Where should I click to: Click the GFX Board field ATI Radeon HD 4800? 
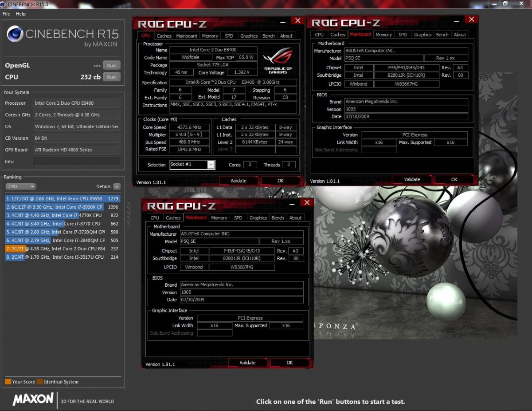coord(76,150)
